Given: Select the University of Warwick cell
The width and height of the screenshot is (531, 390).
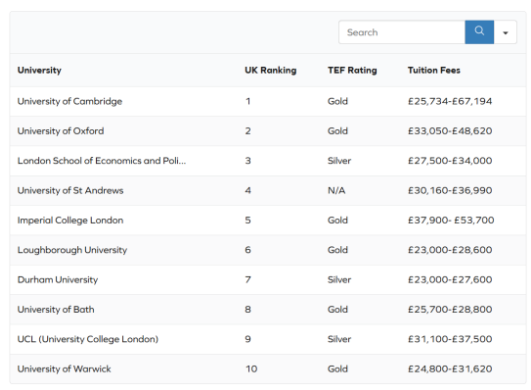Looking at the screenshot, I should 64,369.
